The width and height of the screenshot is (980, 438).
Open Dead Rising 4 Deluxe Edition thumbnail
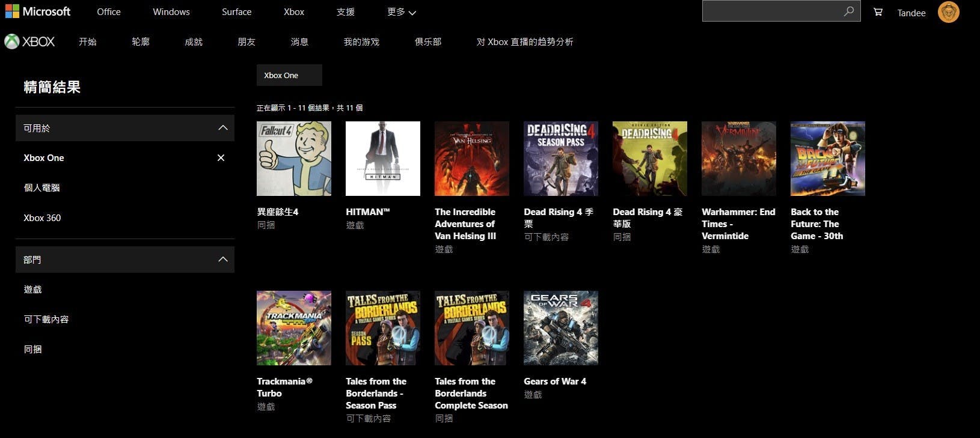pos(650,159)
